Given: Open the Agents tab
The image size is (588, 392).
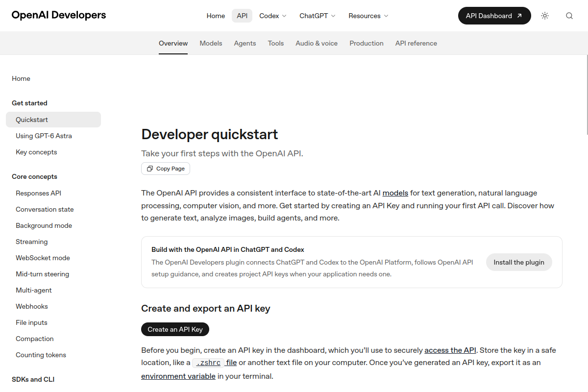Looking at the screenshot, I should pos(245,43).
